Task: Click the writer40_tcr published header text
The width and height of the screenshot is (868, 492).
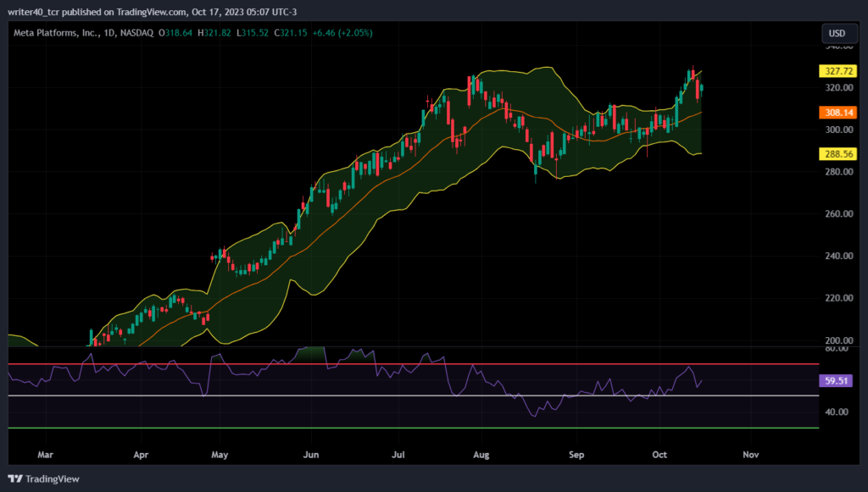Action: 153,12
